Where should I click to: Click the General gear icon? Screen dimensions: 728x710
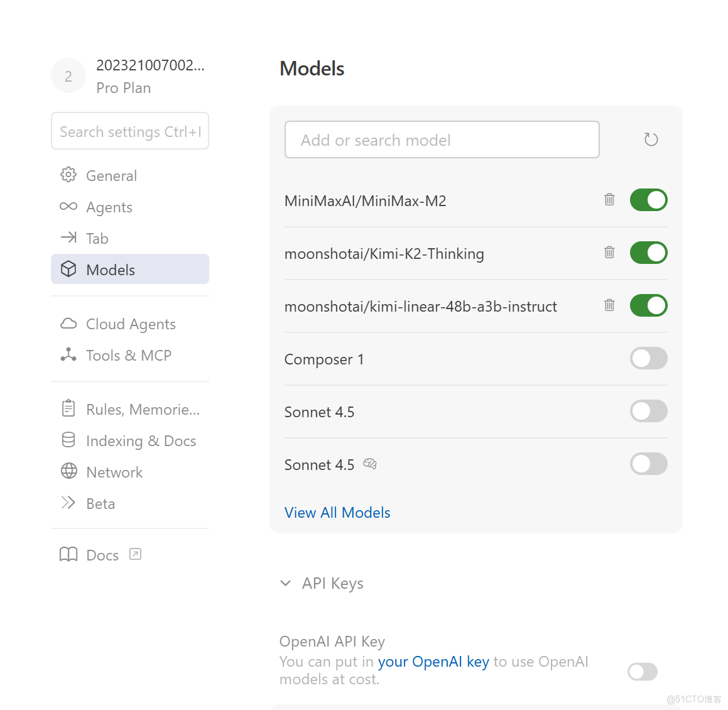(68, 175)
